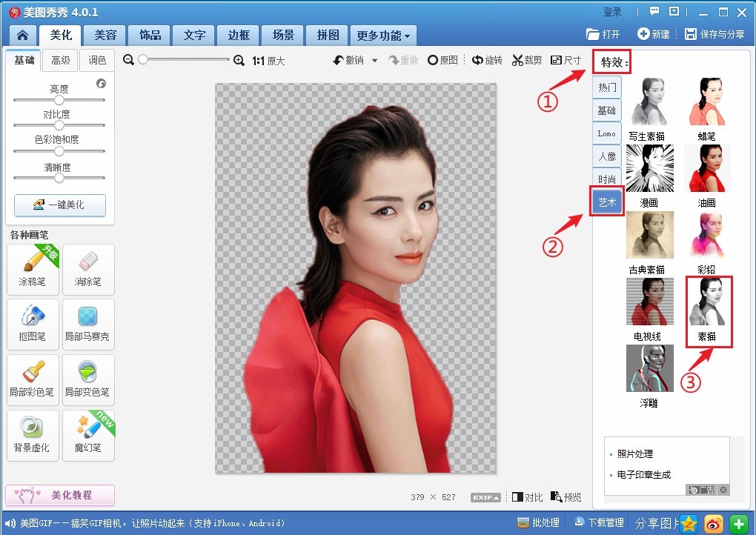The height and width of the screenshot is (535, 756).
Task: Select the Lomo effects category
Action: pyautogui.click(x=607, y=133)
